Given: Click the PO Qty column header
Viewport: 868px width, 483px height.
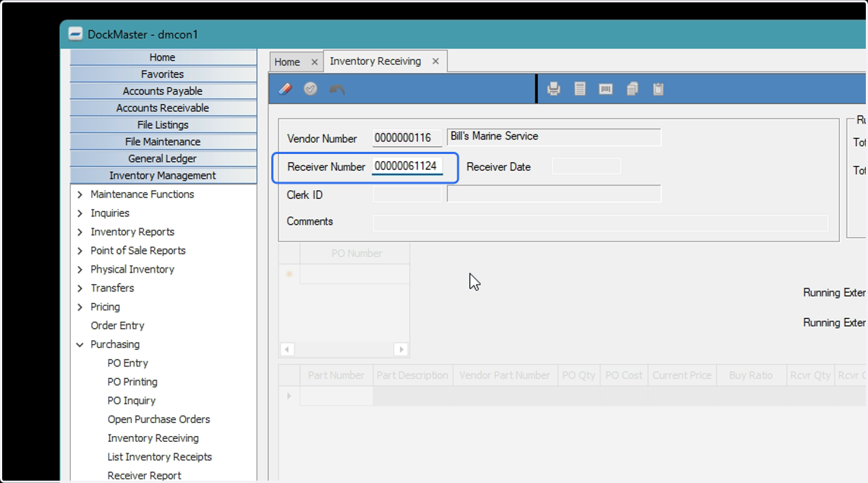Looking at the screenshot, I should tap(579, 376).
